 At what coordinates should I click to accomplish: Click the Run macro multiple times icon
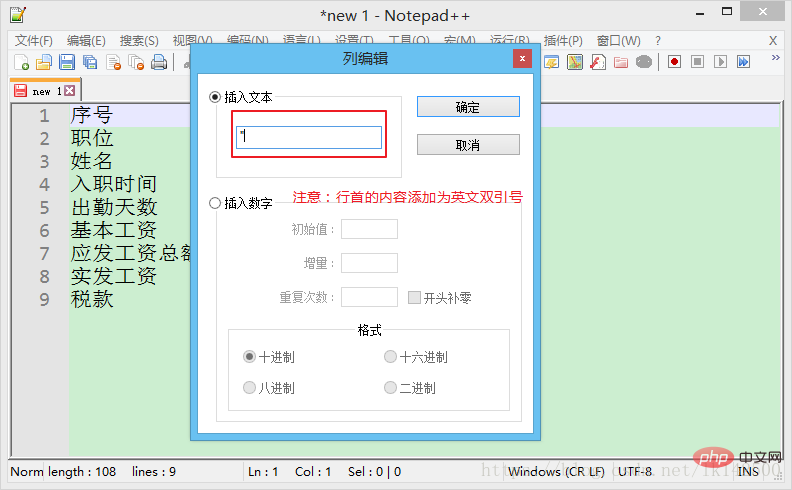click(x=743, y=62)
